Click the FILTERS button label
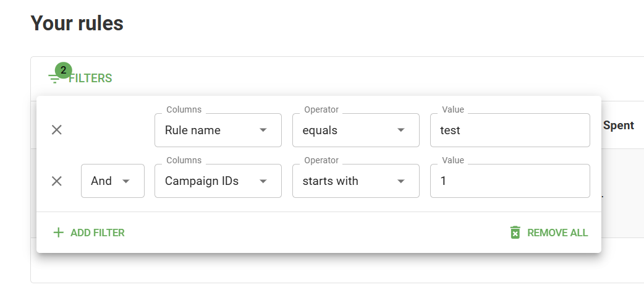The image size is (644, 295). (90, 79)
